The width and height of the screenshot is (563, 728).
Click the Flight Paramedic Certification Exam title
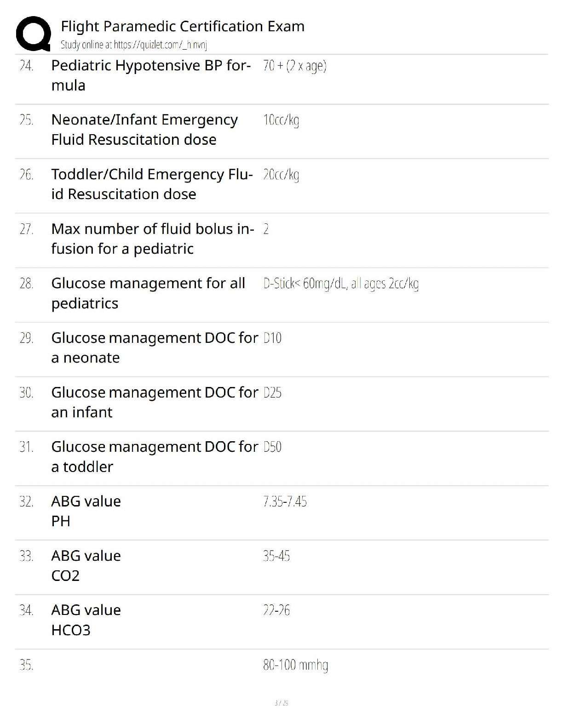point(183,26)
